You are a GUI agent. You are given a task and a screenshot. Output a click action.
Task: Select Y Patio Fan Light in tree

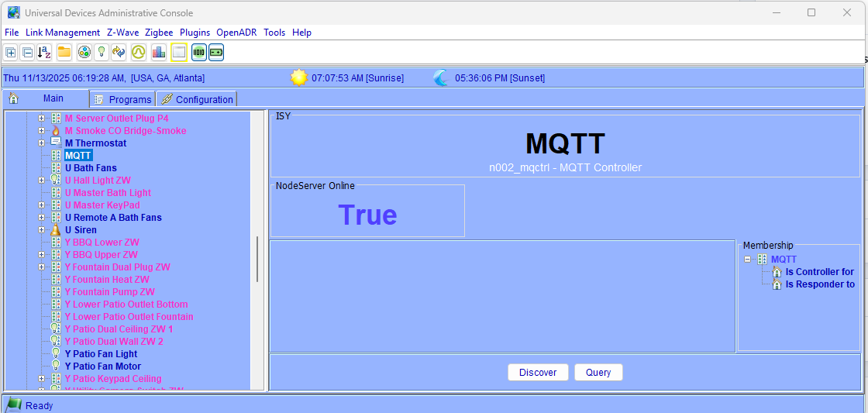click(x=101, y=354)
